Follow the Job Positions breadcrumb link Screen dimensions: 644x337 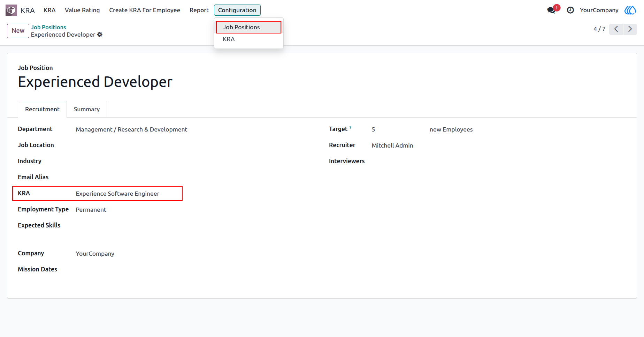[x=48, y=27]
